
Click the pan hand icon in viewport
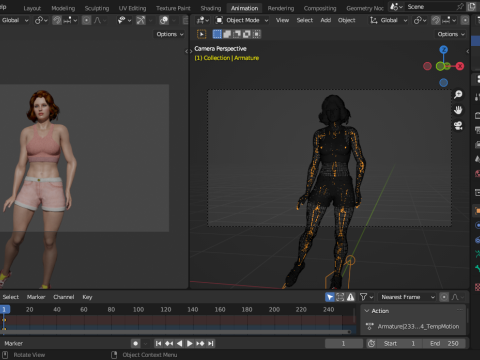458,110
